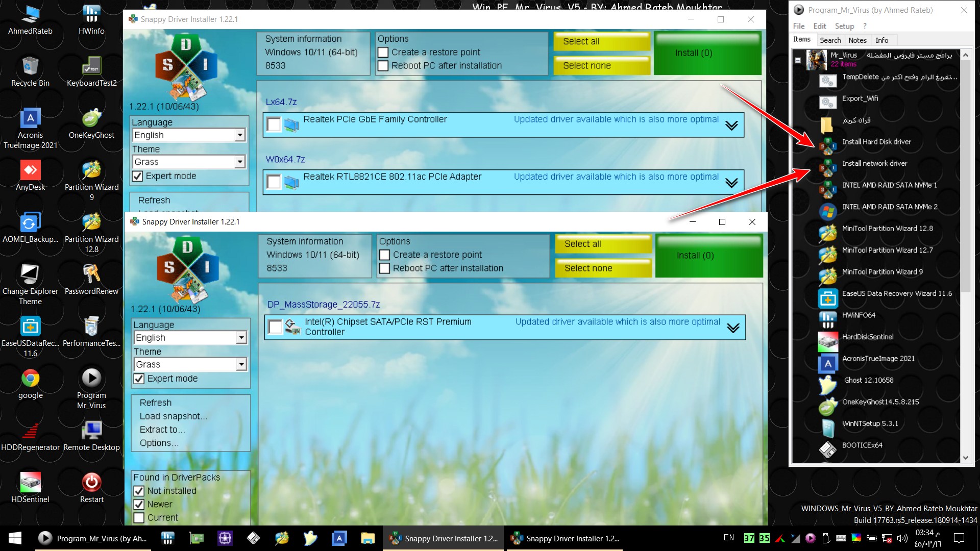Viewport: 980px width, 551px height.
Task: Toggle Reboot PC after installation in front window
Action: 385,268
